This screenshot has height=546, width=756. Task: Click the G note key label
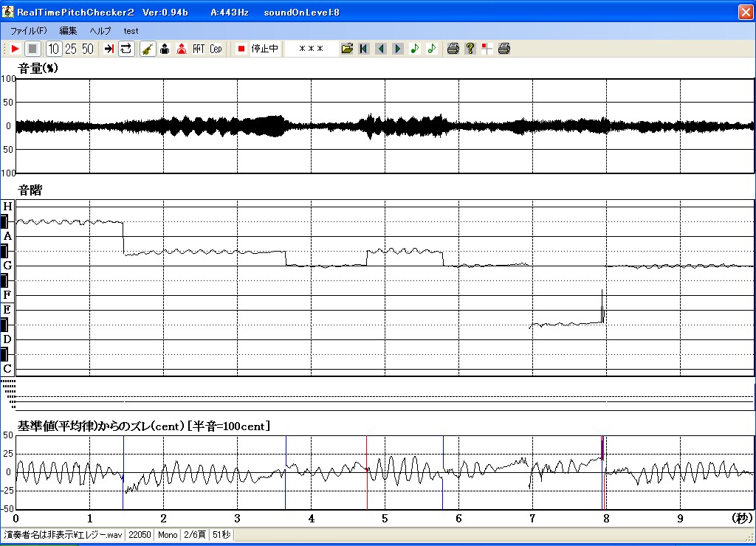[7, 266]
